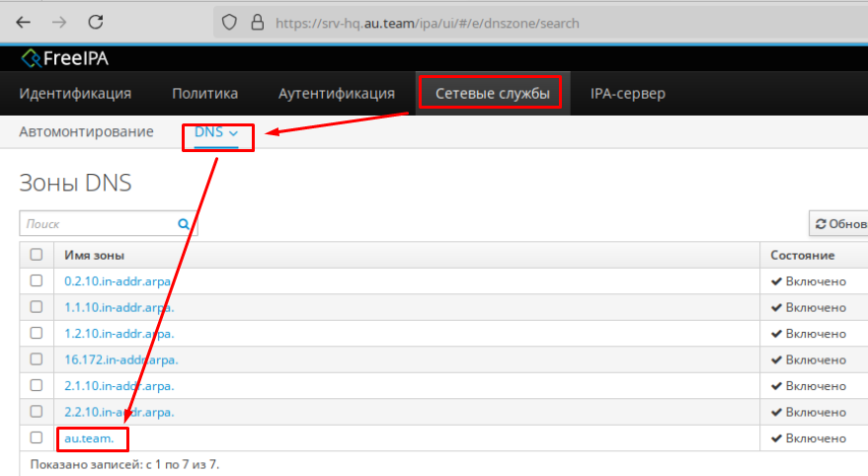This screenshot has height=476, width=868.
Task: Open the IPA-сервер tab
Action: (627, 94)
